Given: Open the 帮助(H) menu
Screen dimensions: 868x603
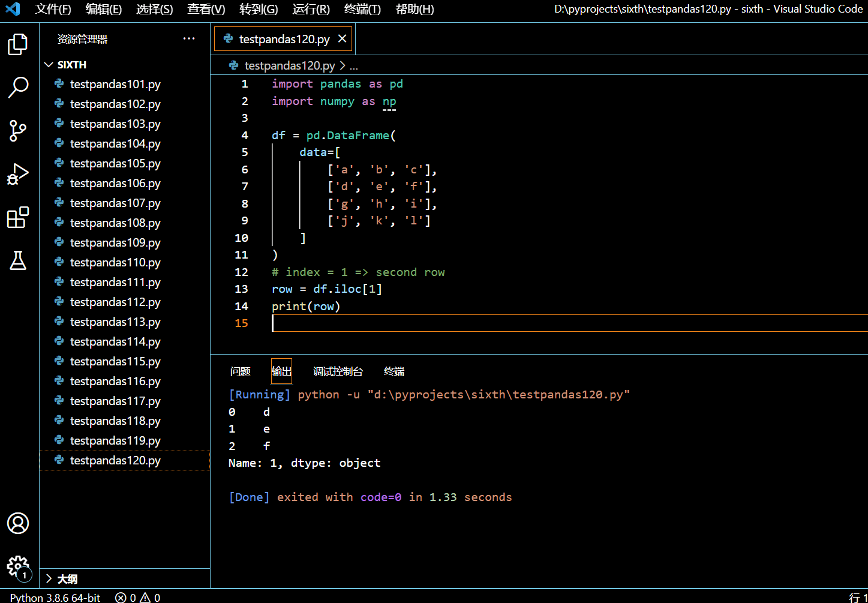Looking at the screenshot, I should pyautogui.click(x=415, y=9).
